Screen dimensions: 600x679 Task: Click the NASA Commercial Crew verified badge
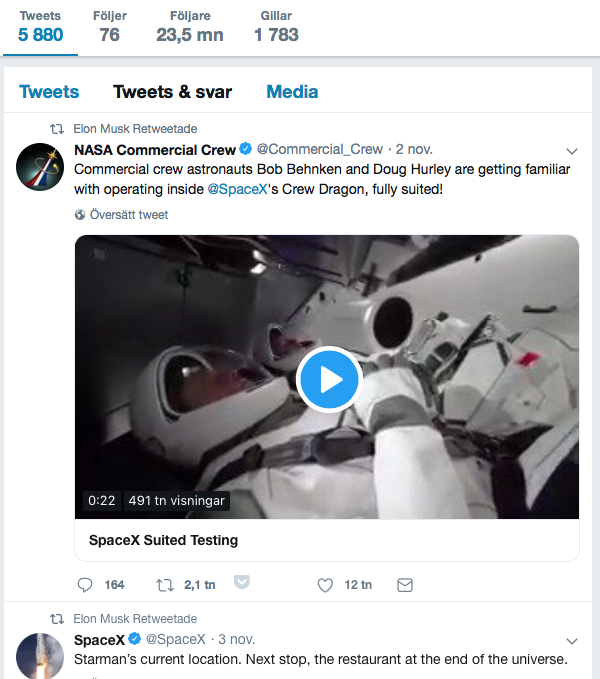coord(245,150)
